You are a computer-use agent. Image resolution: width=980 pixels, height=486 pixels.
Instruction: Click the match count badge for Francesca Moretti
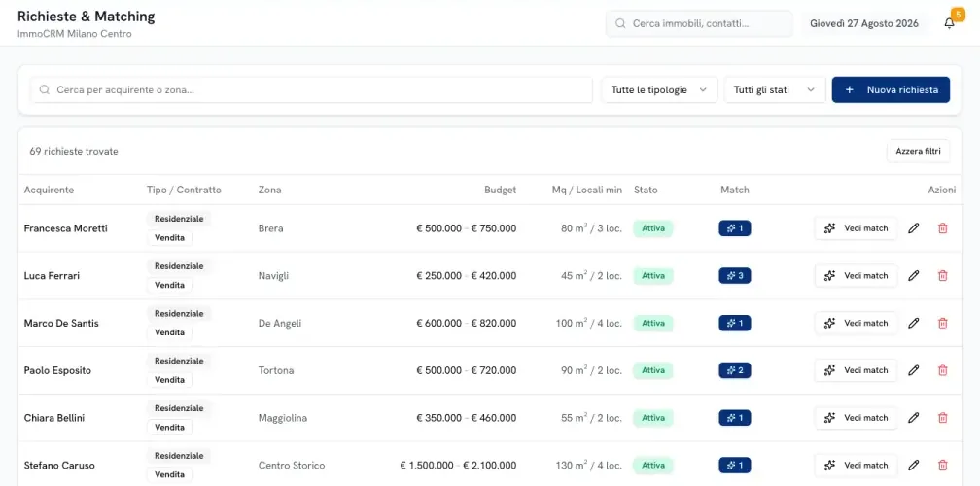[x=734, y=228]
